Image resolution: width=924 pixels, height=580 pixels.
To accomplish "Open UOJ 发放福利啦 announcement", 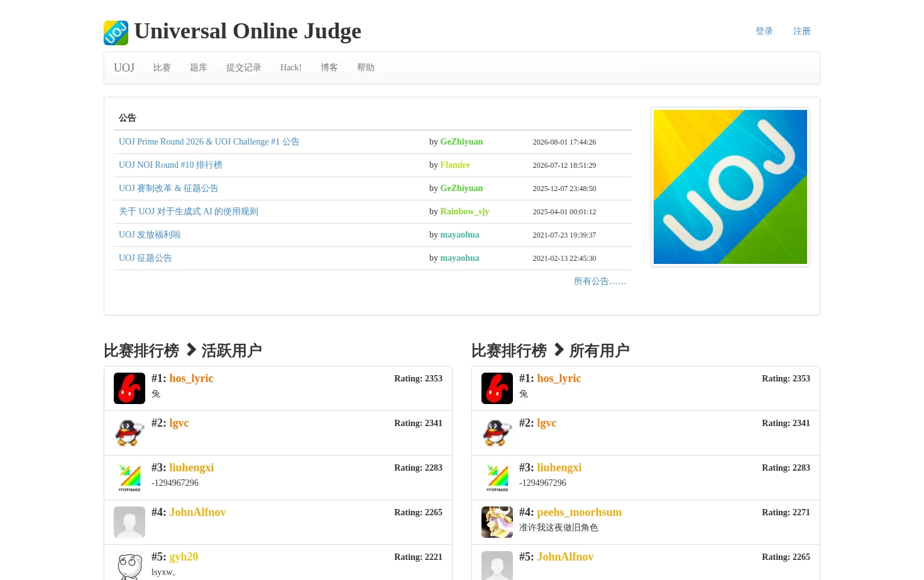I will [x=150, y=234].
